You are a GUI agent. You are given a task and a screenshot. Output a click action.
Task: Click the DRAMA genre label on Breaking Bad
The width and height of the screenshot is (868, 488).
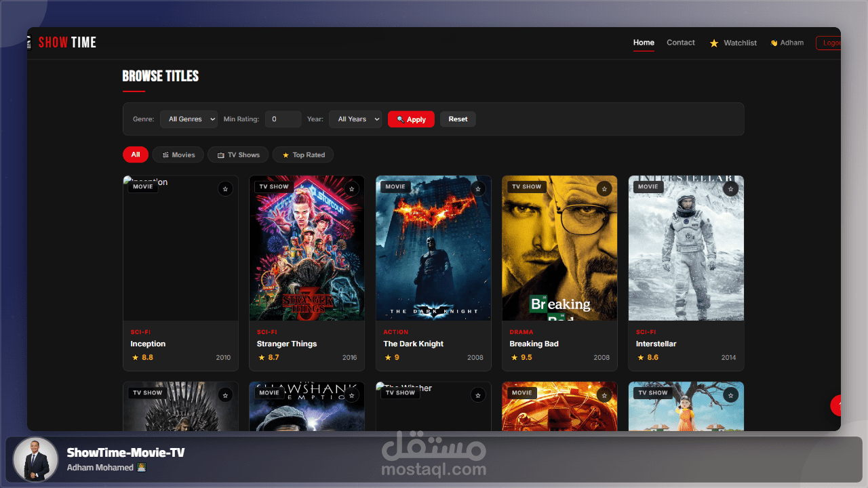click(521, 332)
